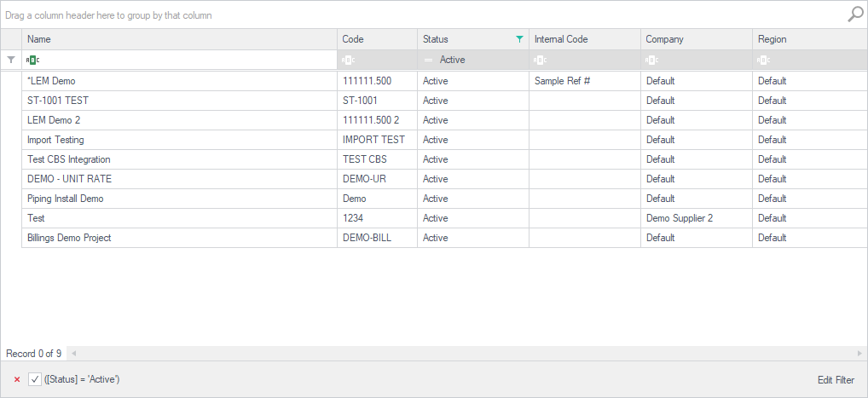Open the search magnifier icon
Viewport: 868px width, 398px height.
(x=855, y=14)
